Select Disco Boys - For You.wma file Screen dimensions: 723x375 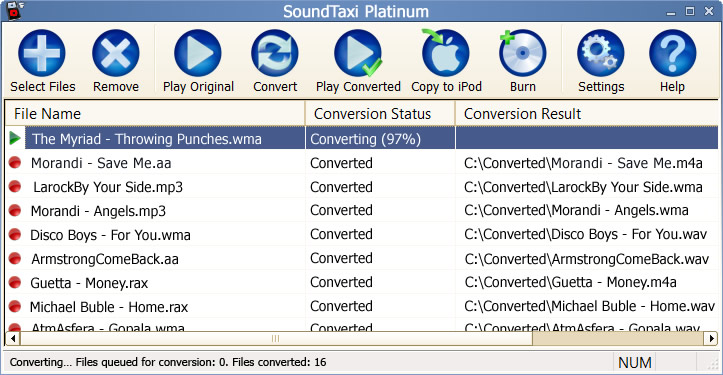pyautogui.click(x=110, y=235)
